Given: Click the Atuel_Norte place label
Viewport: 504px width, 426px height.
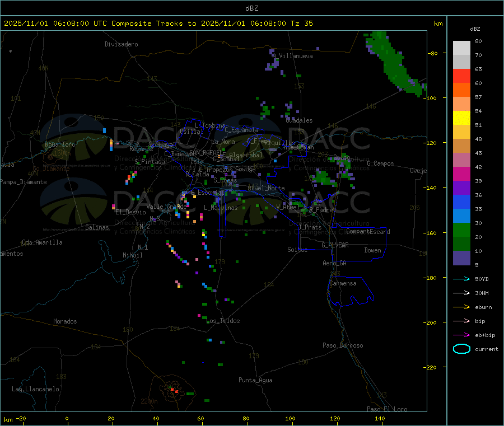Looking at the screenshot, I should coord(266,188).
